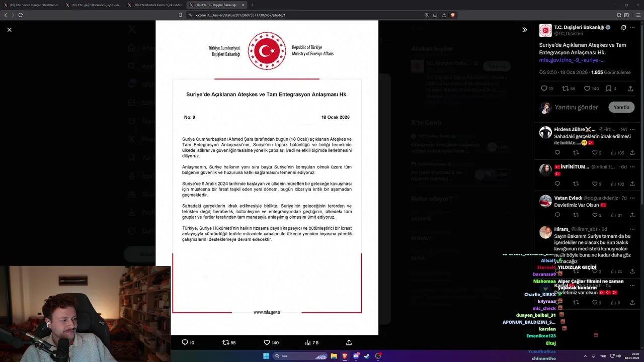Switch to the second tab with Arabic title

(93, 5)
